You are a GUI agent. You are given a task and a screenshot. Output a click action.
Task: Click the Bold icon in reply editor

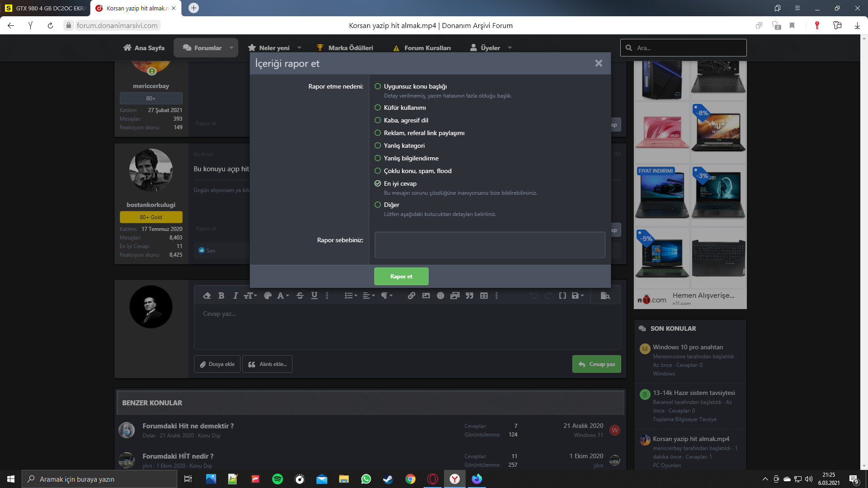pyautogui.click(x=221, y=296)
